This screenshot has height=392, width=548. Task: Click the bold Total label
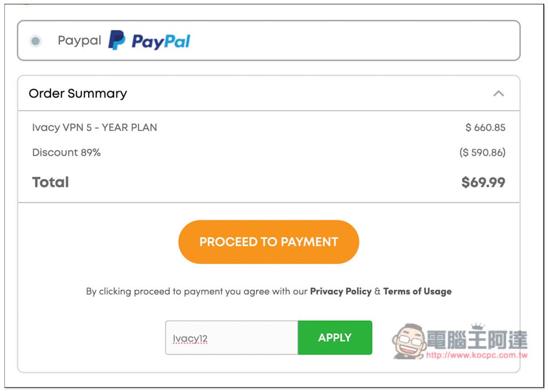[x=50, y=182]
